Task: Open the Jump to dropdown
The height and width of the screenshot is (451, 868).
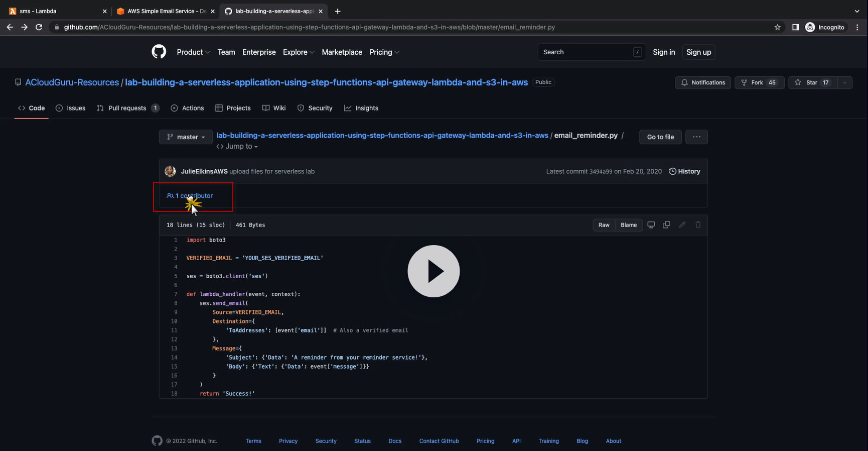Action: (x=237, y=146)
